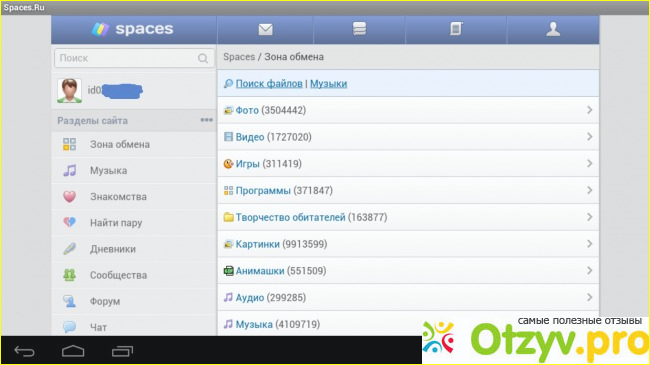Click the Форум icon in sidebar
Screen dimensions: 650x365
69,301
